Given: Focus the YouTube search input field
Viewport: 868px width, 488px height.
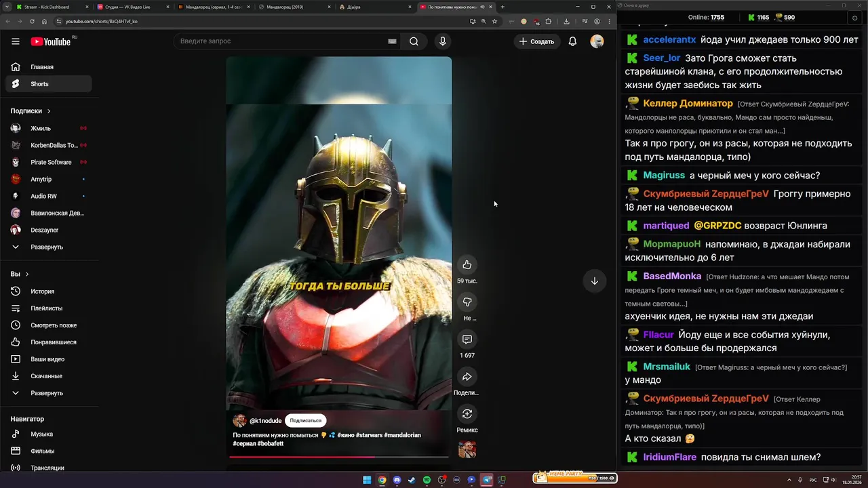Looking at the screenshot, I should (x=281, y=41).
